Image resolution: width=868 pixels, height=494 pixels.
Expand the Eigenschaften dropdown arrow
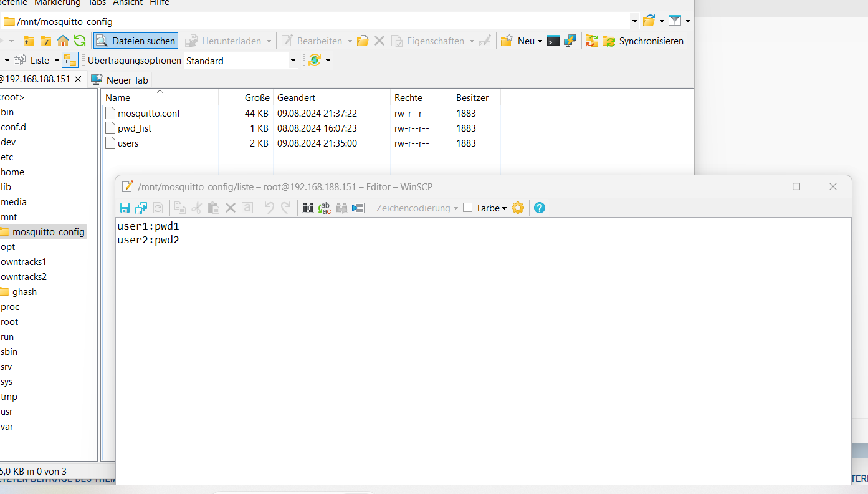(472, 41)
